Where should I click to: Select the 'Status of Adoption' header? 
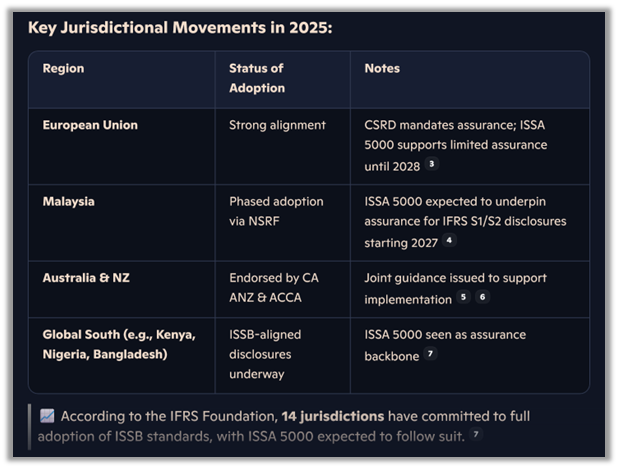(257, 78)
